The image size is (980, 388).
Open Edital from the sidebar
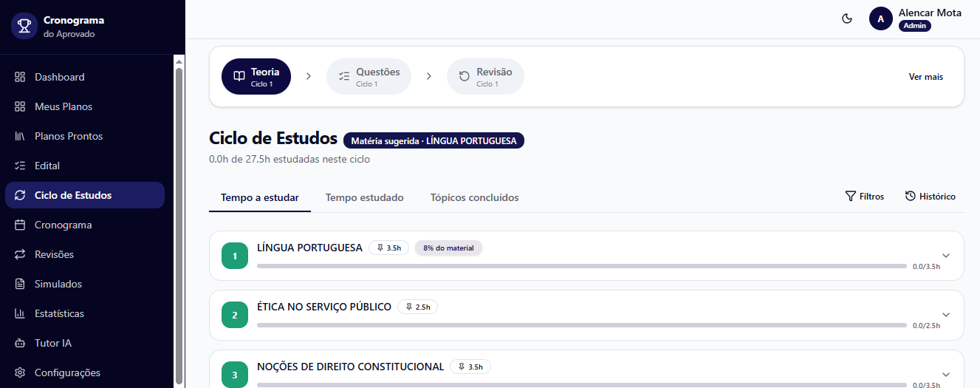[85, 166]
